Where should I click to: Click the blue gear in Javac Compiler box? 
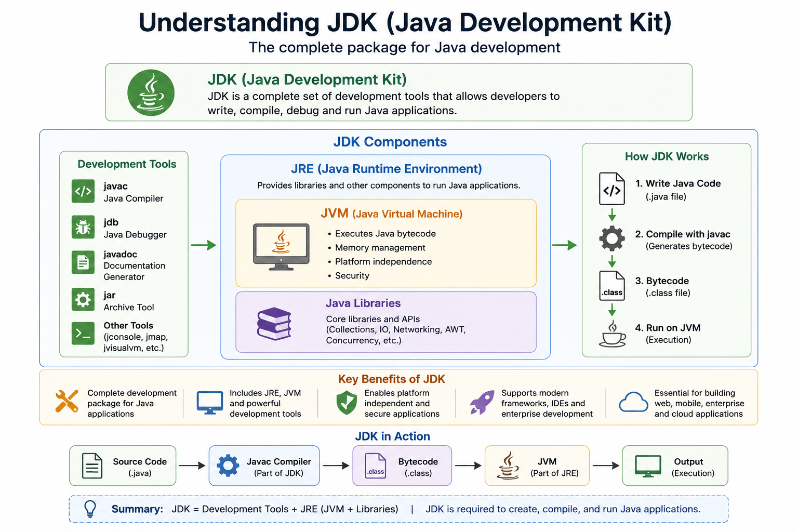[x=228, y=465]
